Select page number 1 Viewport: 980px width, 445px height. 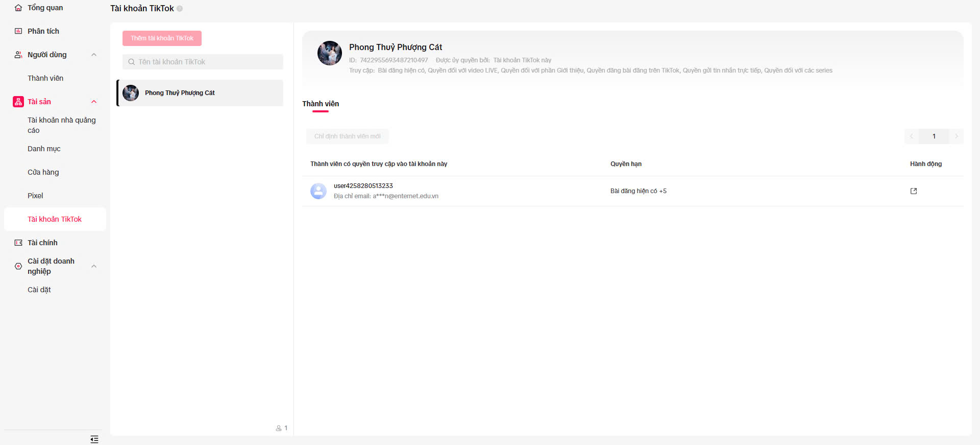[x=934, y=136]
